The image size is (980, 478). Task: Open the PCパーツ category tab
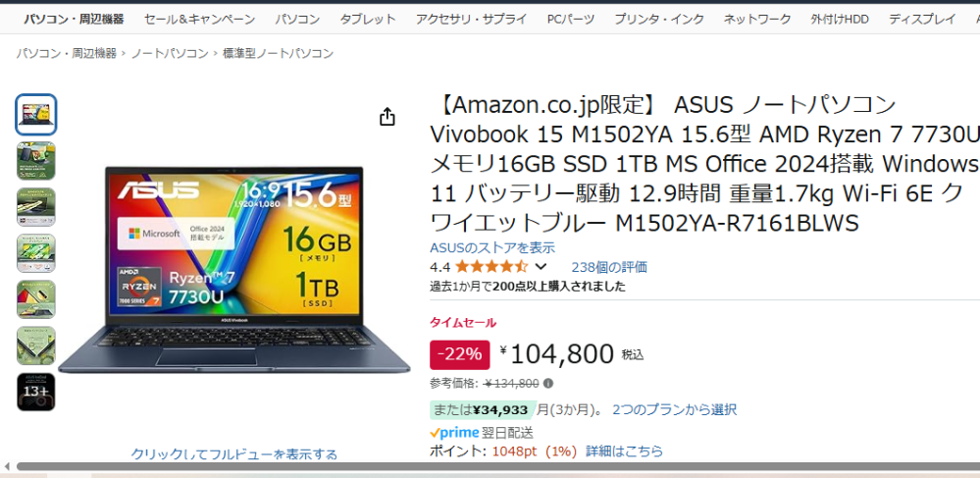tap(571, 19)
